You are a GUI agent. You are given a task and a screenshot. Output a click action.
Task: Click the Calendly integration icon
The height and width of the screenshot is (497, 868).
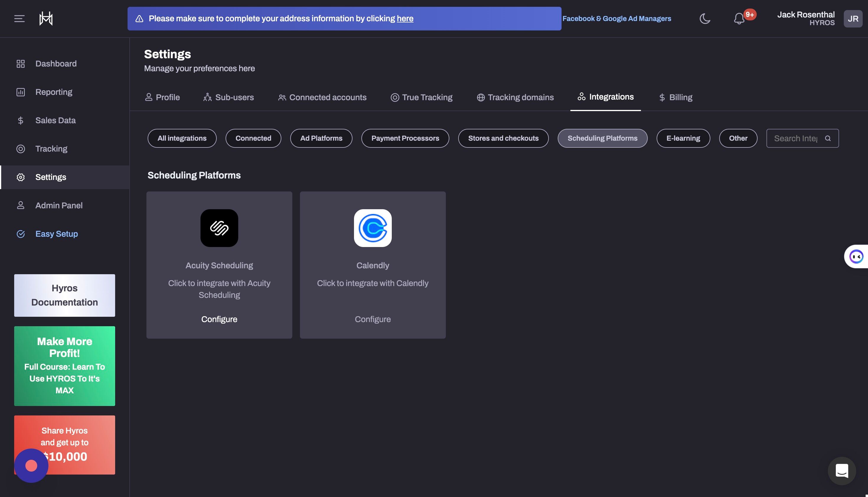pos(372,228)
